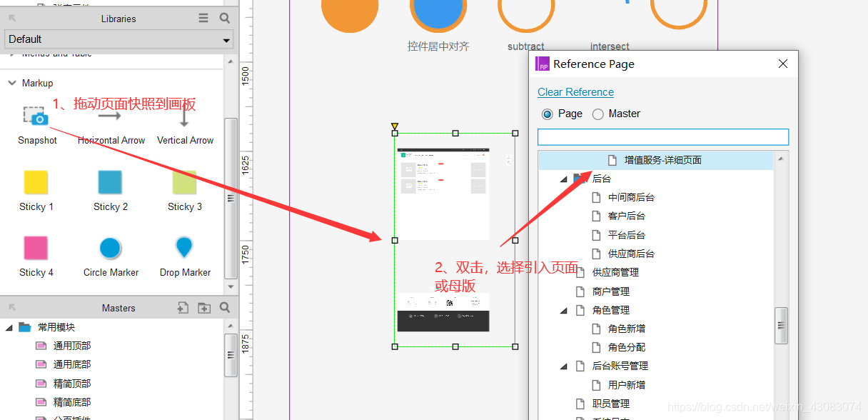This screenshot has width=868, height=420.
Task: Search the Libraries panel
Action: click(x=225, y=19)
